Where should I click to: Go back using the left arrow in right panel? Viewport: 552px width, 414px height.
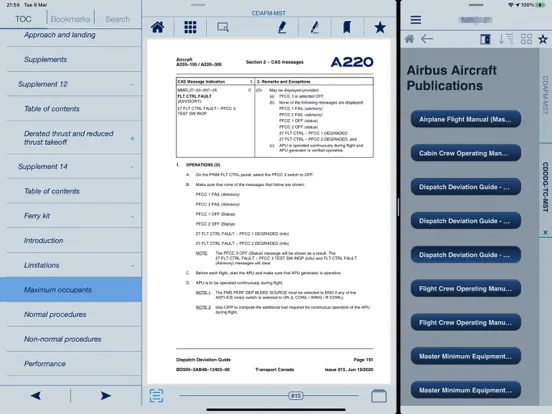[427, 39]
